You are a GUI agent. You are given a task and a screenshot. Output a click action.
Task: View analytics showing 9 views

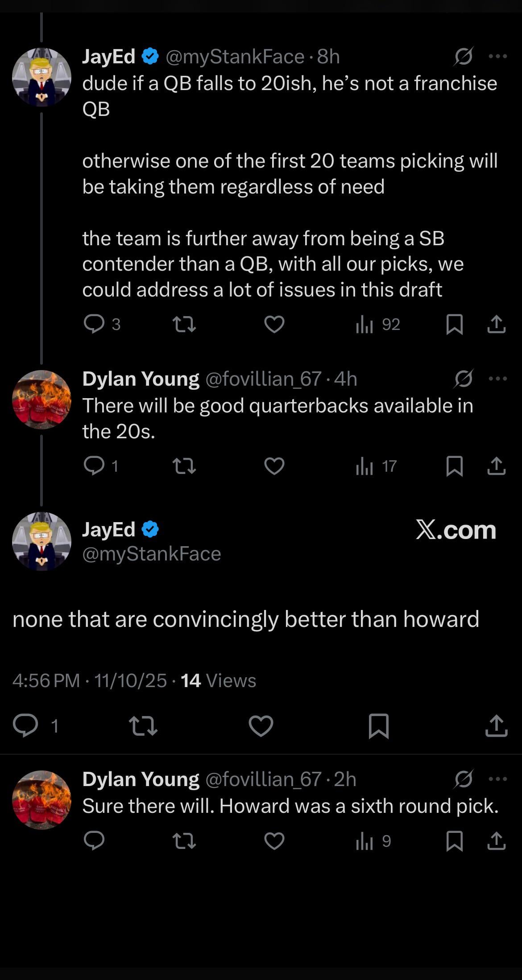(373, 841)
